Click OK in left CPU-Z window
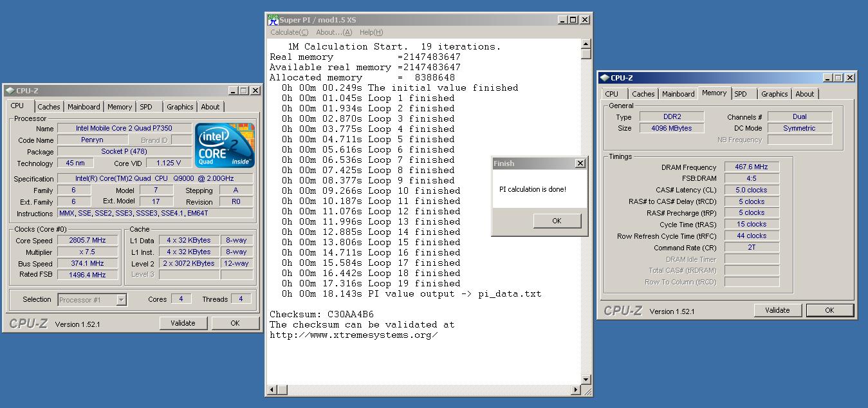Image resolution: width=868 pixels, height=408 pixels. click(x=235, y=323)
